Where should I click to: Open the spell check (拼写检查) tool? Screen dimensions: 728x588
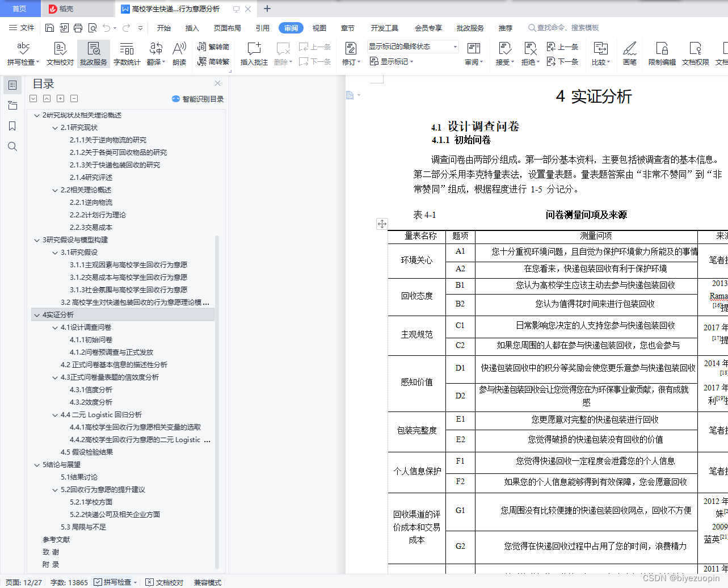23,54
